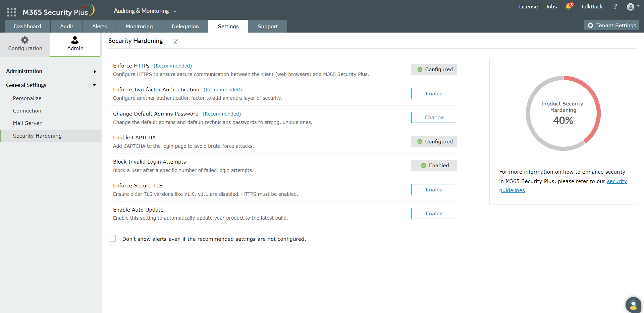The image size is (644, 313).
Task: Open the notifications bell icon
Action: tap(569, 6)
